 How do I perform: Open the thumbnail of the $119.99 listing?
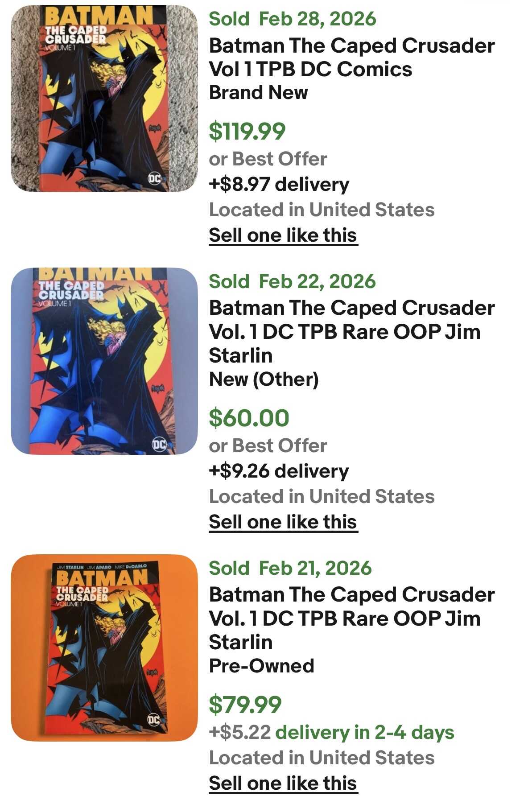point(104,99)
